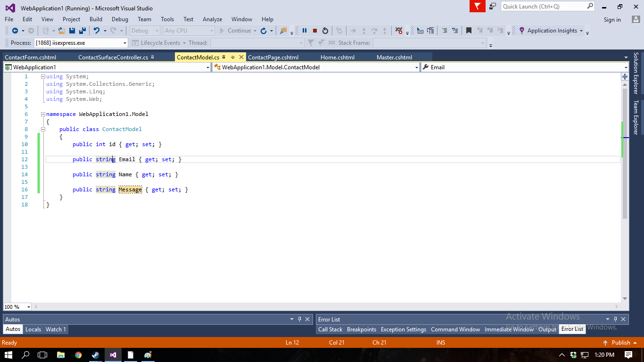Click the Publish button in status bar
The image size is (644, 362).
[620, 343]
